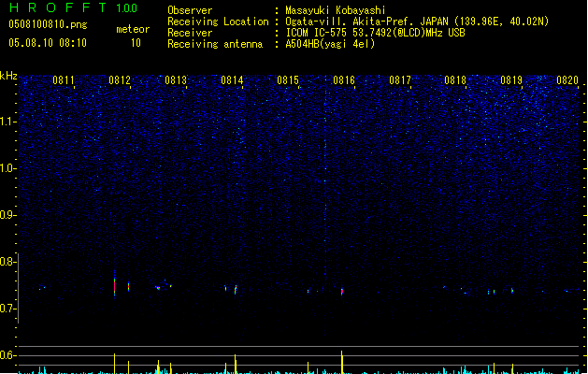The image size is (588, 374).
Task: Click the 0.9 kHz axis label
Action: 8,215
